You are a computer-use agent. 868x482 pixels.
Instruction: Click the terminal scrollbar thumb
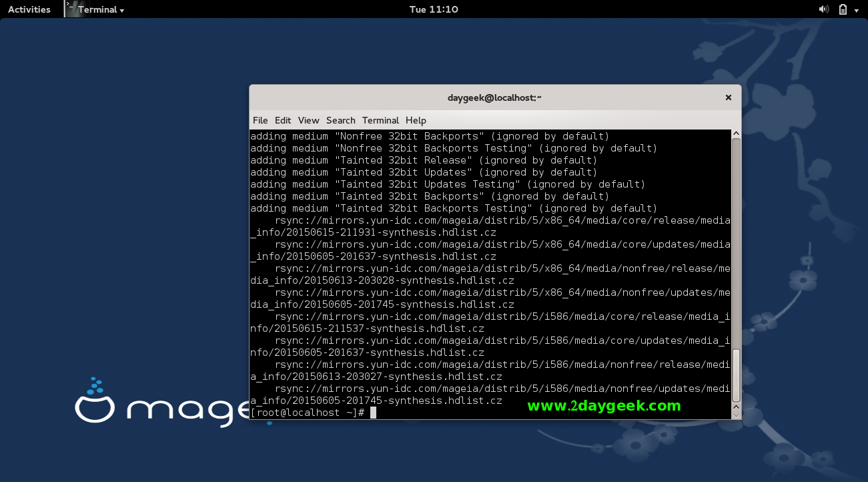[x=736, y=376]
